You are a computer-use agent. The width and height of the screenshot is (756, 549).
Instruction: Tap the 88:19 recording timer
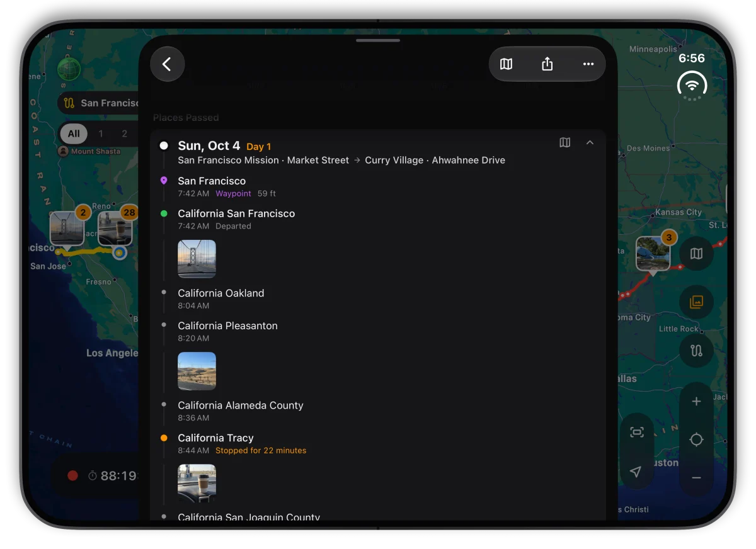pyautogui.click(x=113, y=476)
